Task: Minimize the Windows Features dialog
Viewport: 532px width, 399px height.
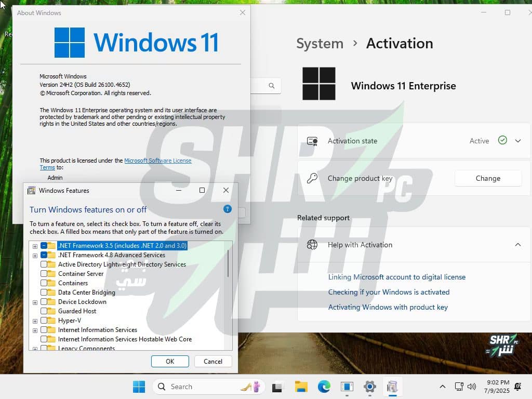Action: pyautogui.click(x=179, y=190)
